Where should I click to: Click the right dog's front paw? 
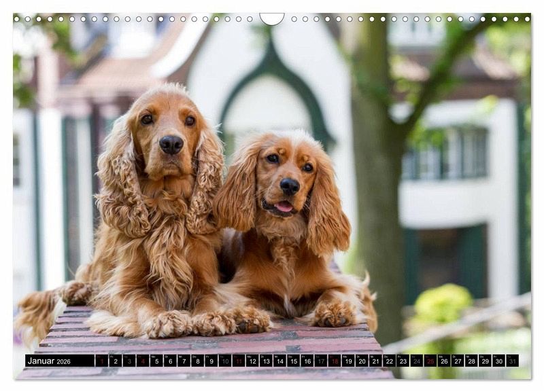click(333, 314)
